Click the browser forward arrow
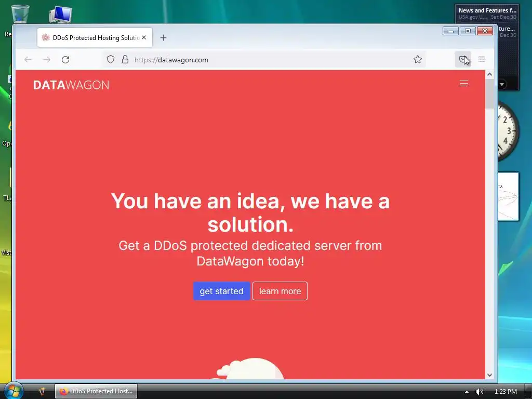The width and height of the screenshot is (532, 399). pyautogui.click(x=47, y=60)
